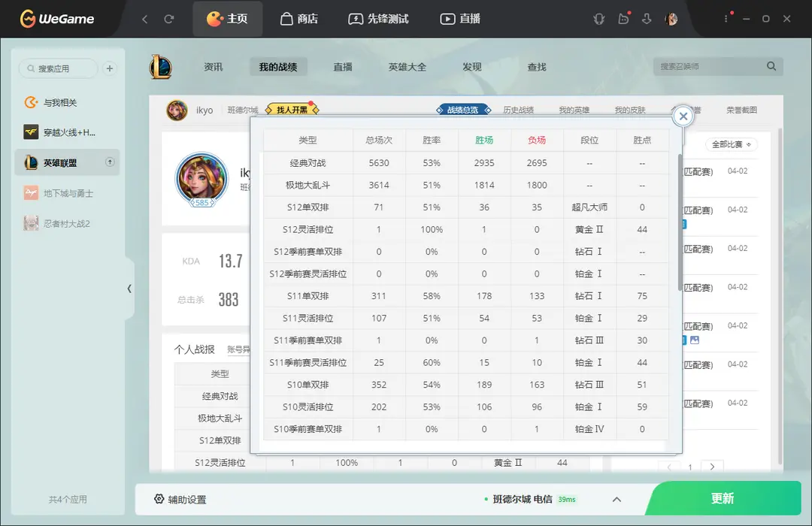Open the 我的皮肤 sub-tab
Screen dimensions: 812x526
[630, 110]
